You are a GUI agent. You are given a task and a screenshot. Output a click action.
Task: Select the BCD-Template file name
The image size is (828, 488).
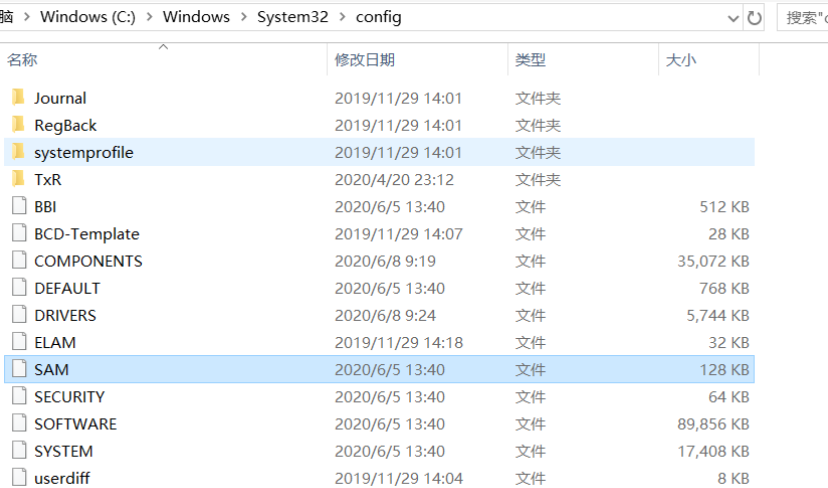pos(87,234)
